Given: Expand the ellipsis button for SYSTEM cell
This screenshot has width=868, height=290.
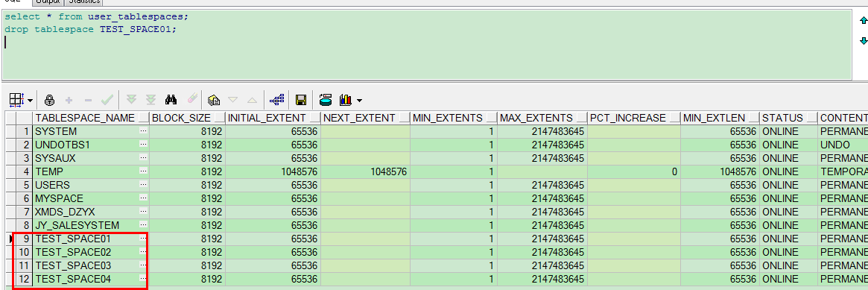Looking at the screenshot, I should tap(143, 132).
